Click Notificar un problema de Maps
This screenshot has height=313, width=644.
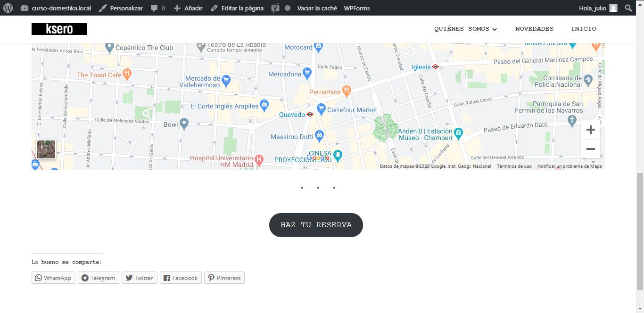pos(570,166)
